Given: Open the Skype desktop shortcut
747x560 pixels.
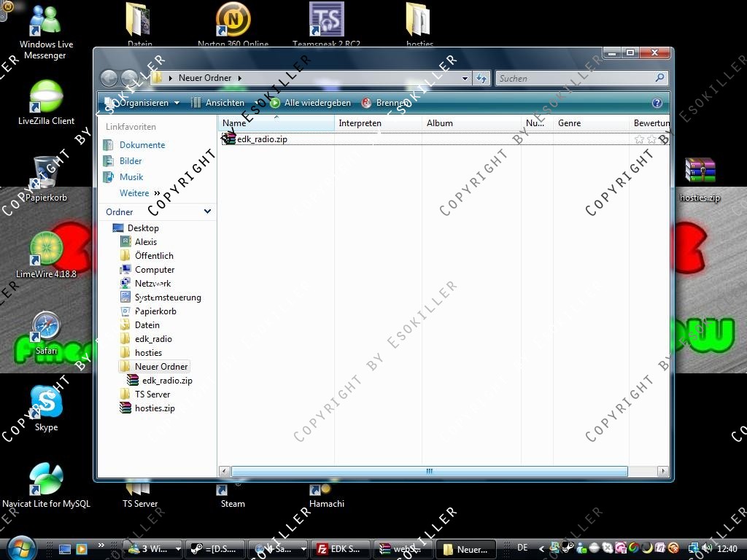Looking at the screenshot, I should [x=46, y=403].
